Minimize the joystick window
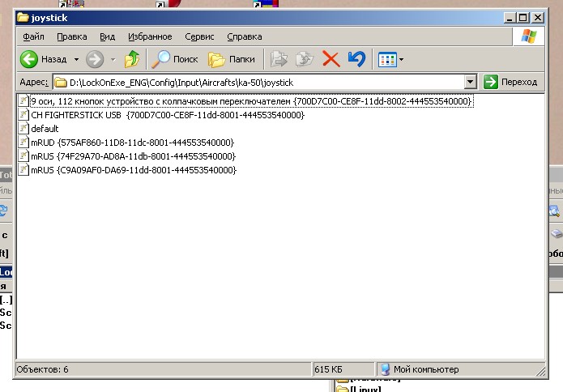This screenshot has width=563, height=392. click(x=510, y=18)
